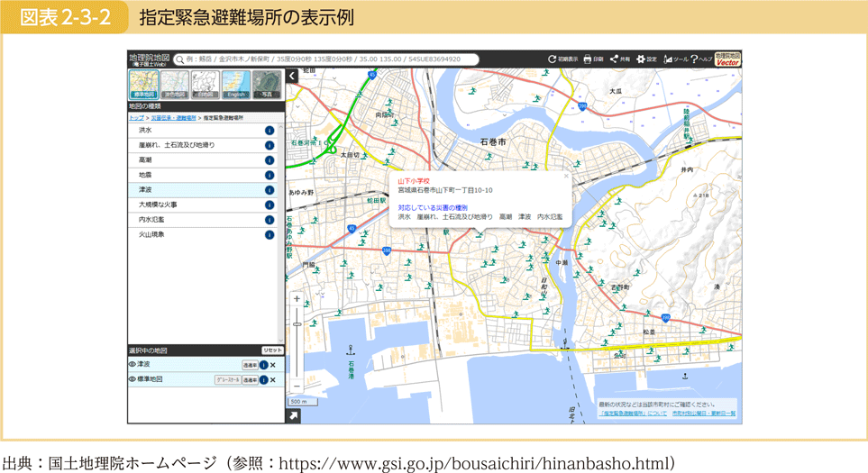Select 津波 in map type list

(203, 190)
